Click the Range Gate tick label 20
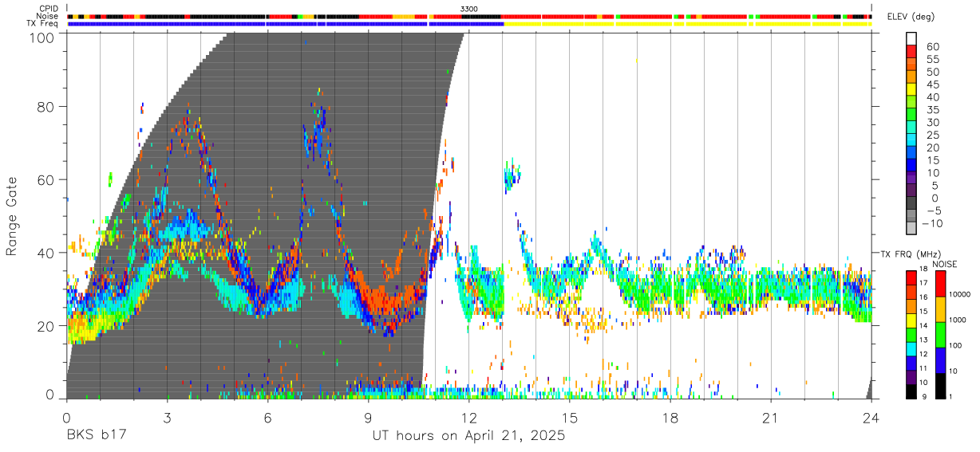 (x=46, y=325)
